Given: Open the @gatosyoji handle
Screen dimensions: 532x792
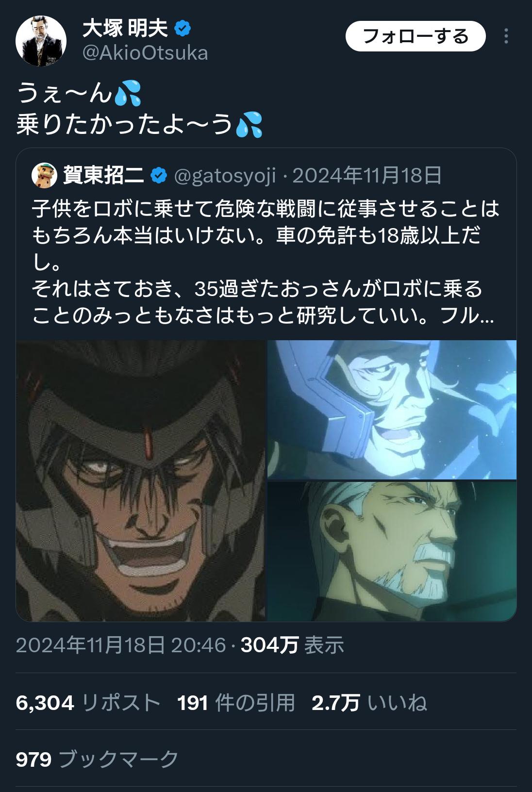Looking at the screenshot, I should point(225,176).
